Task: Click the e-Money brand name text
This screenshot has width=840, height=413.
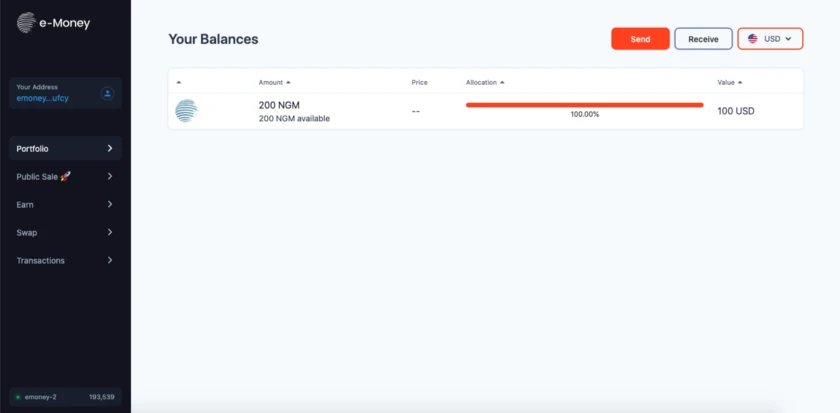Action: (x=65, y=23)
